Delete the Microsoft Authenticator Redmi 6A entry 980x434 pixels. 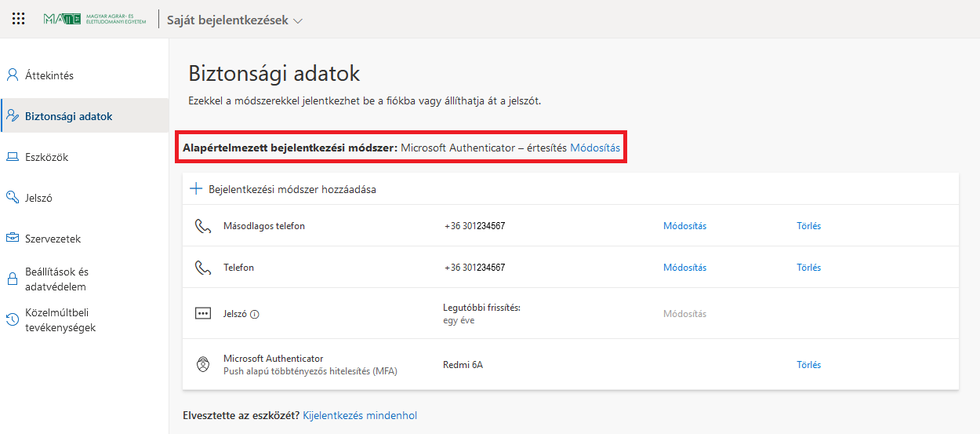(x=808, y=365)
